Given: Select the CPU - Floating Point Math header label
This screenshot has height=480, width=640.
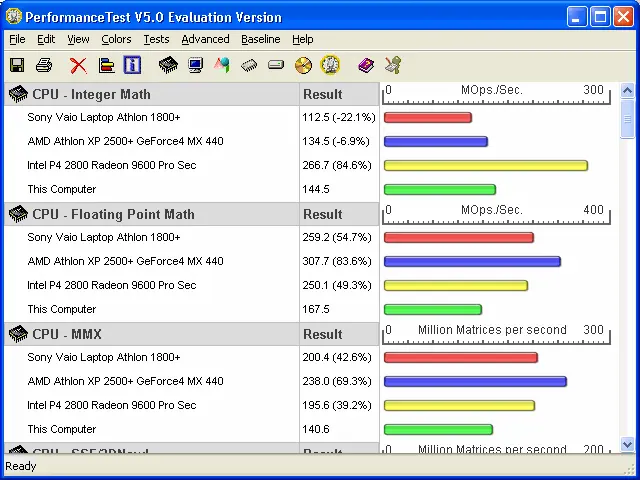Looking at the screenshot, I should (113, 214).
